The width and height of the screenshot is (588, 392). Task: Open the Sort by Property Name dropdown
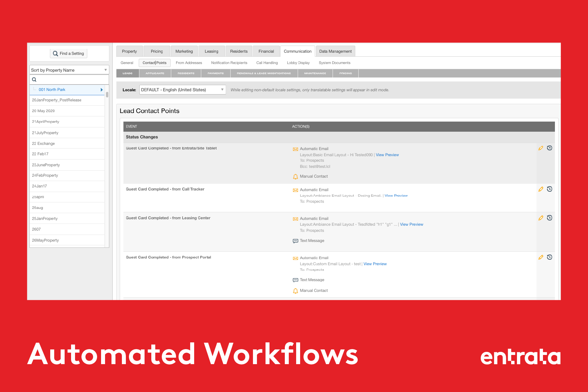(69, 70)
